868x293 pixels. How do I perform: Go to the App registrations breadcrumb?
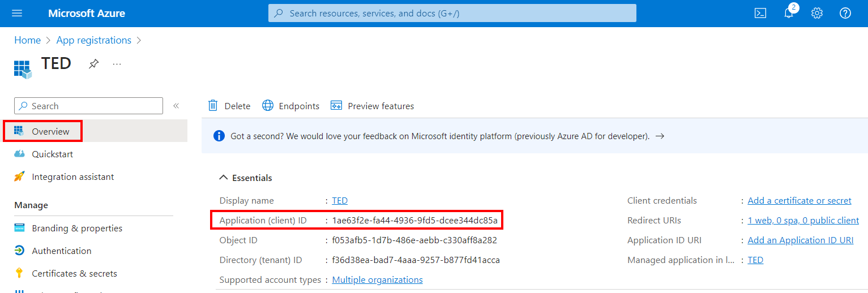tap(94, 40)
